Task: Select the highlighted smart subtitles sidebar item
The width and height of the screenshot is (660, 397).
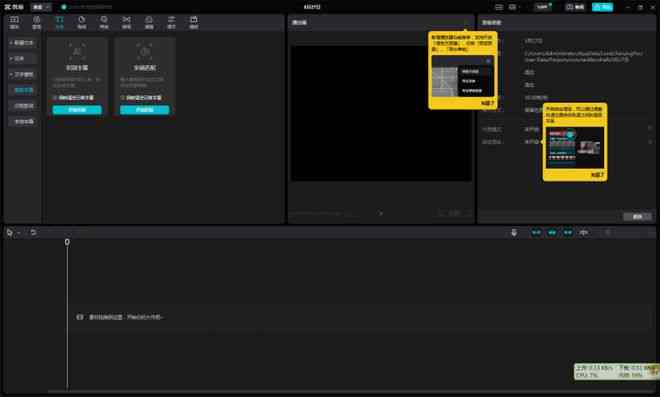Action: pos(24,90)
